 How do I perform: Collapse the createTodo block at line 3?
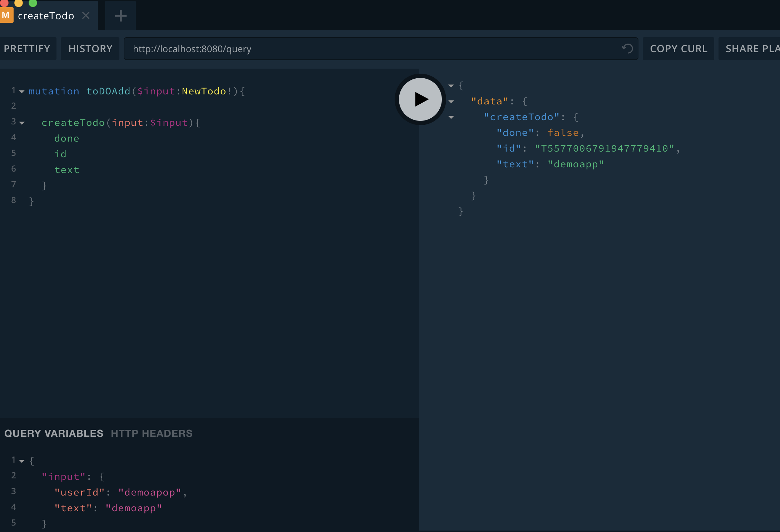point(22,123)
